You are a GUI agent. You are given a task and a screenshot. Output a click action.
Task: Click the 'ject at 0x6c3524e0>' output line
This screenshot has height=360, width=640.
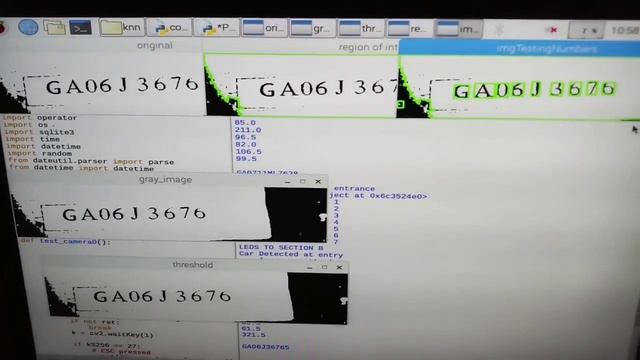pyautogui.click(x=378, y=196)
